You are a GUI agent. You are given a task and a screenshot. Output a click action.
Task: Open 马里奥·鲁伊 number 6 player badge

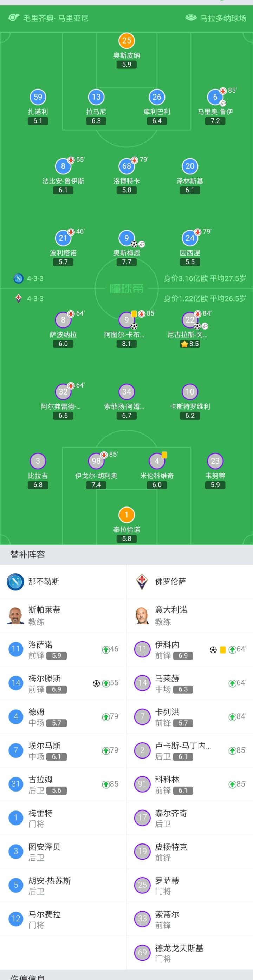tap(215, 97)
